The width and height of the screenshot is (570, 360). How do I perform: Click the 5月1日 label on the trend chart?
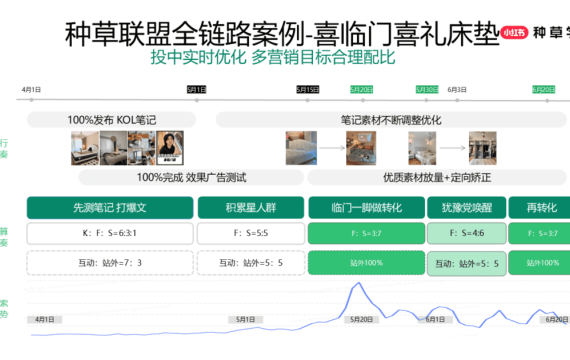[245, 319]
